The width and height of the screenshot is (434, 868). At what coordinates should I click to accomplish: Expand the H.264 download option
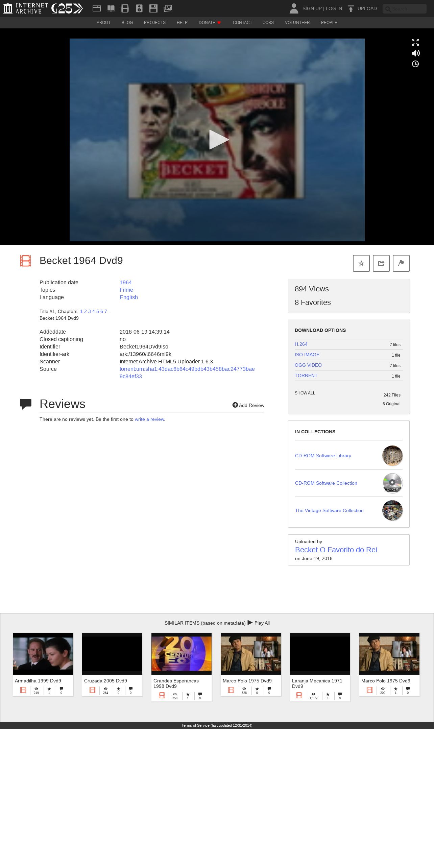[301, 344]
